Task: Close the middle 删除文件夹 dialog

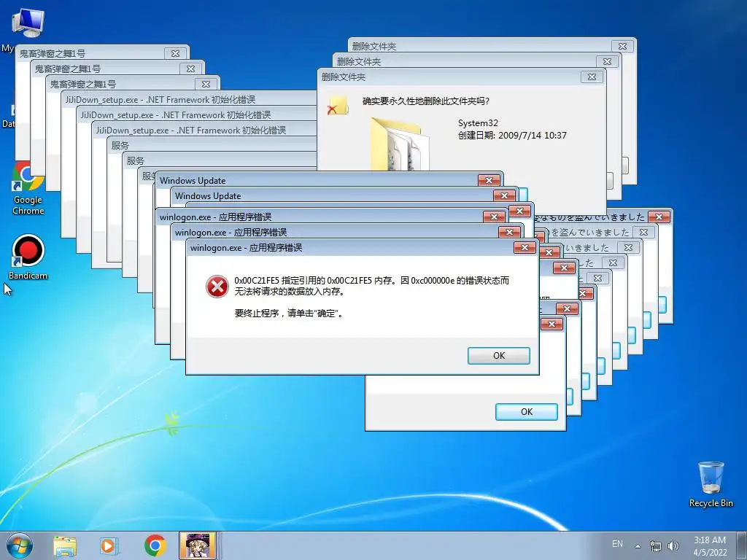Action: (607, 61)
